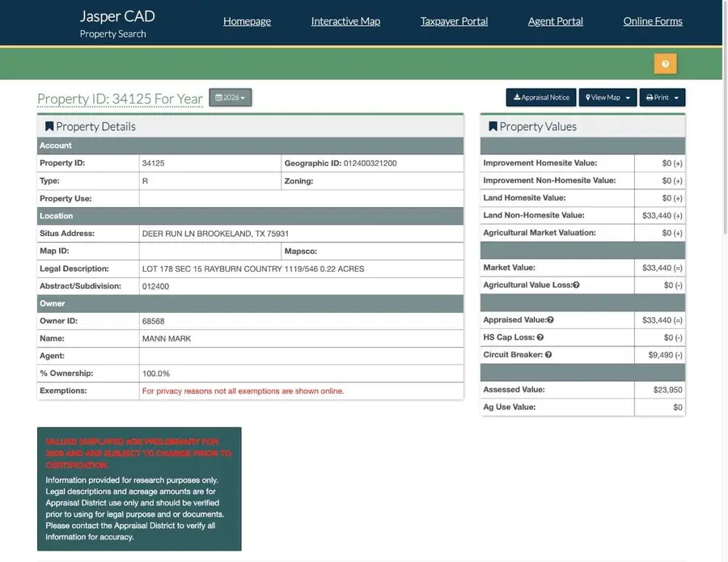Click the legal description LOT 178 SEC 15
This screenshot has width=728, height=562.
pyautogui.click(x=253, y=268)
